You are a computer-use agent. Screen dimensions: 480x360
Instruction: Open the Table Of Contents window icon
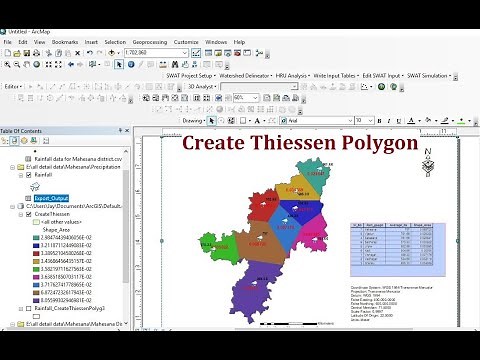(209, 53)
